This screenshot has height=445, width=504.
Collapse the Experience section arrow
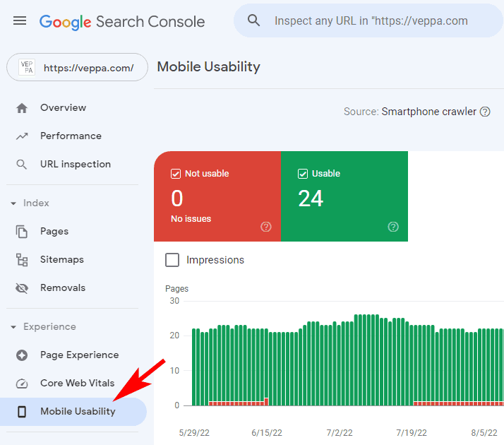(x=13, y=327)
